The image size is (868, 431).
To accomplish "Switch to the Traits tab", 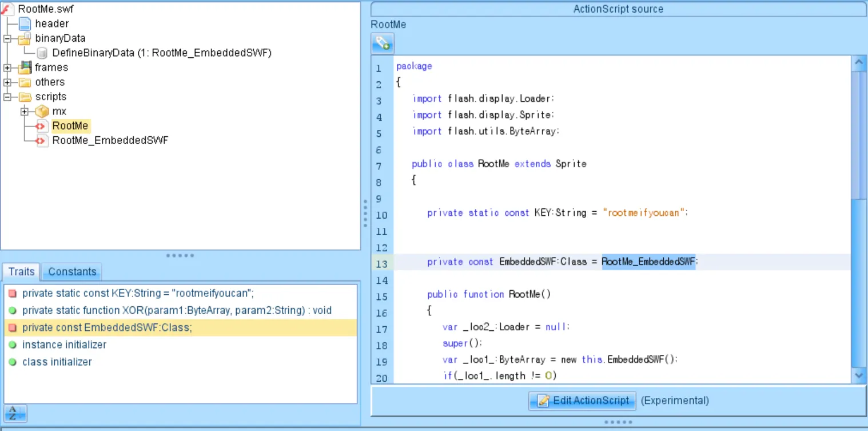I will [x=21, y=272].
